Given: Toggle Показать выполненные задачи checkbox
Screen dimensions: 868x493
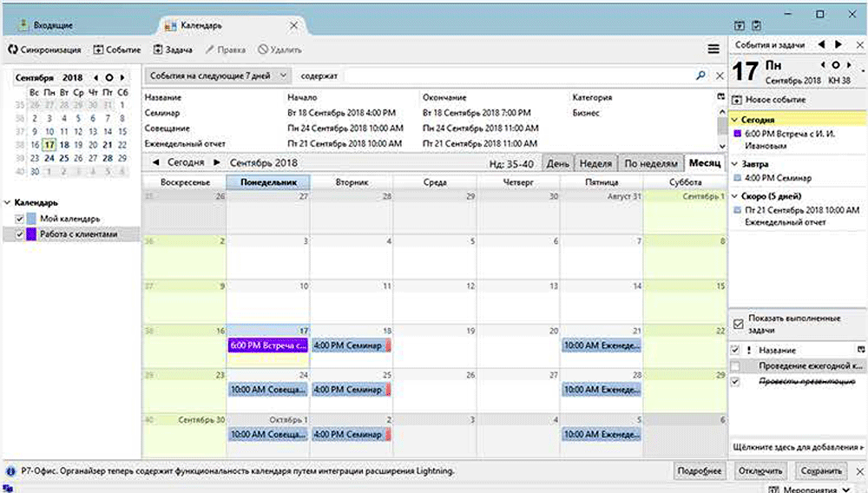Looking at the screenshot, I should 738,325.
